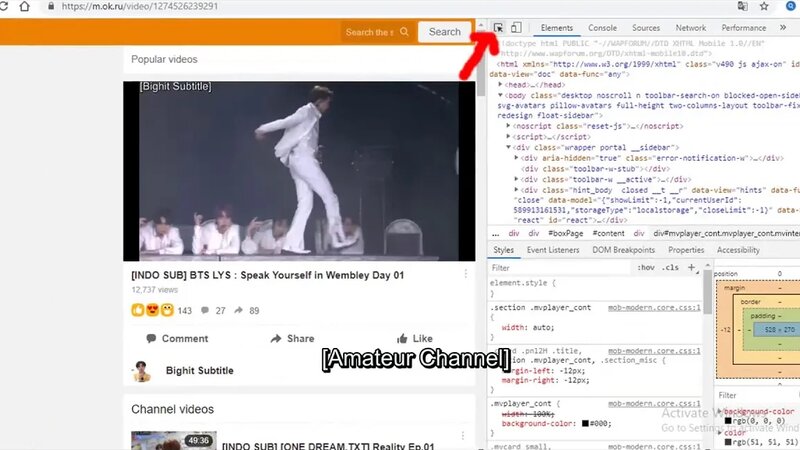Open reactions emoji icons beside 143

point(153,310)
